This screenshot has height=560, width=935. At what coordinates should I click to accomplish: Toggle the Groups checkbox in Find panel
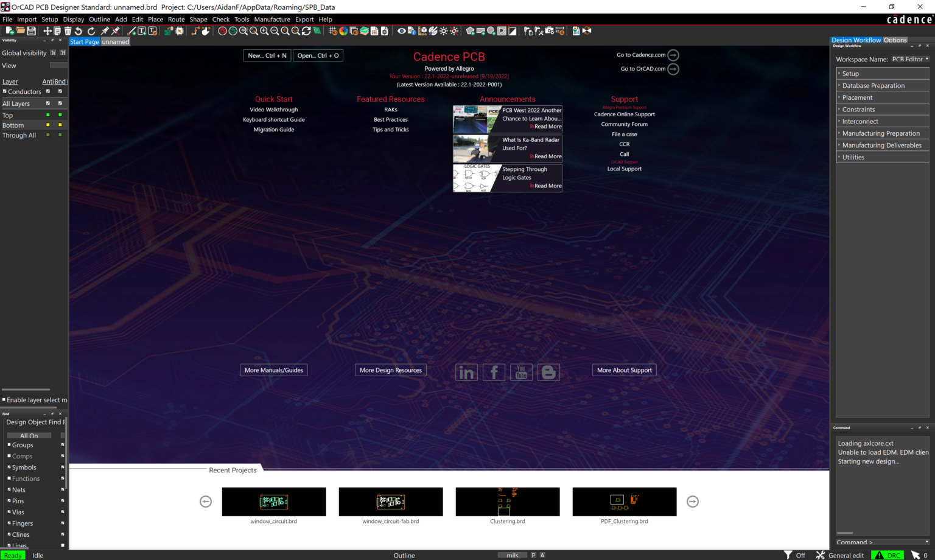[9, 445]
